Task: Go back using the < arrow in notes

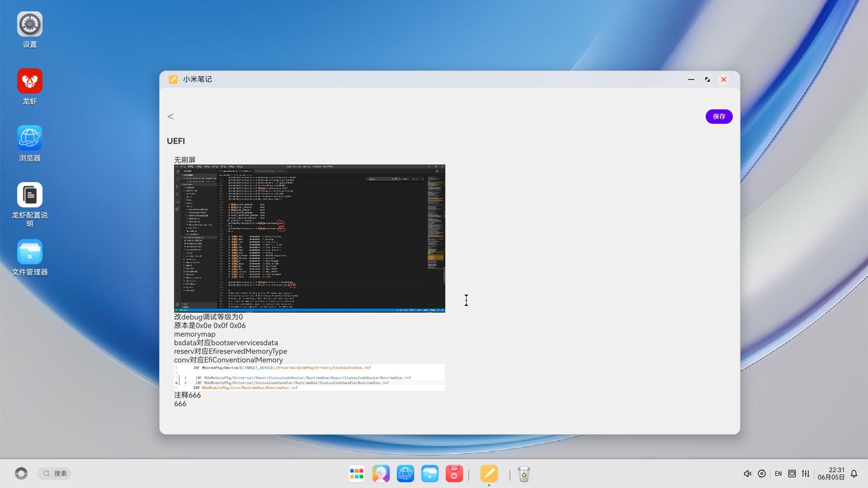Action: click(170, 117)
